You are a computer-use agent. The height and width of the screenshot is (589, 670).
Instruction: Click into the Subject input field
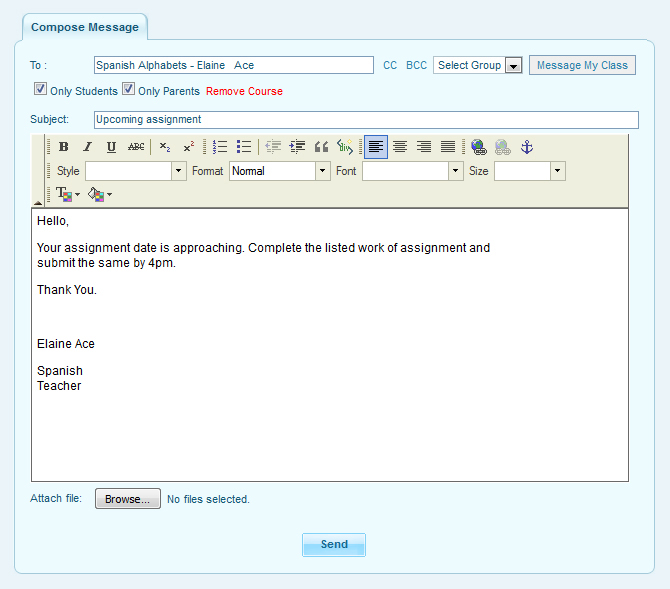point(365,120)
